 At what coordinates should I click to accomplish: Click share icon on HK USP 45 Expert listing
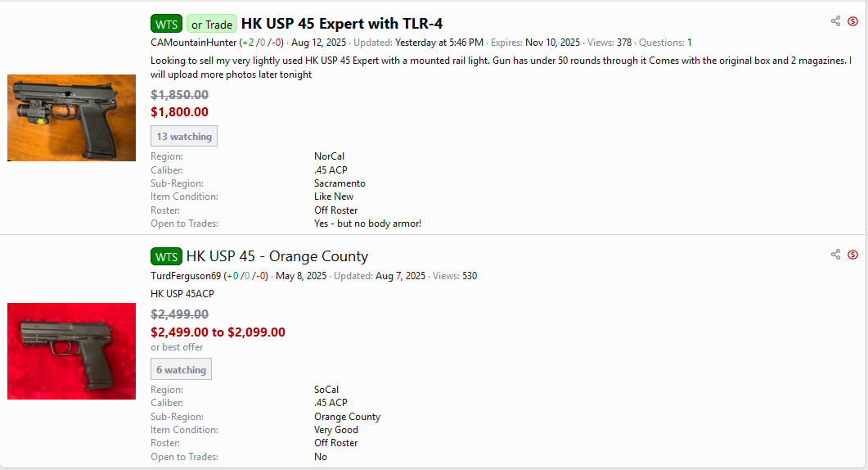click(835, 21)
